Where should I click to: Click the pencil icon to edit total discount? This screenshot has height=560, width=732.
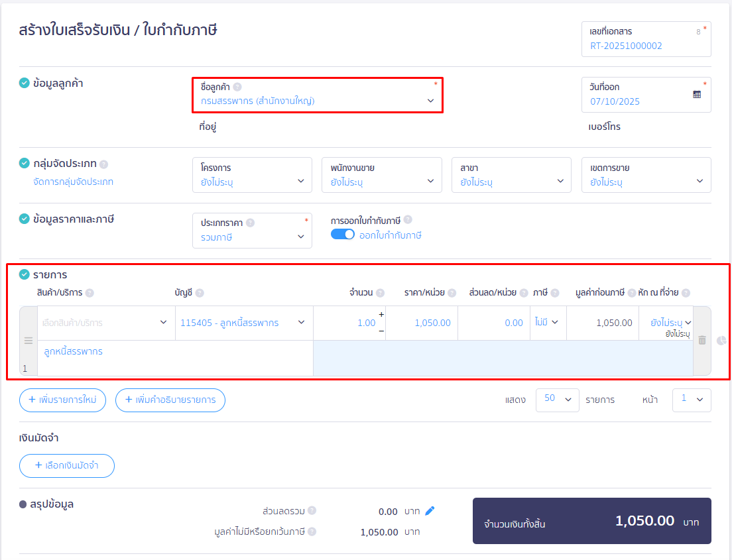pos(430,511)
